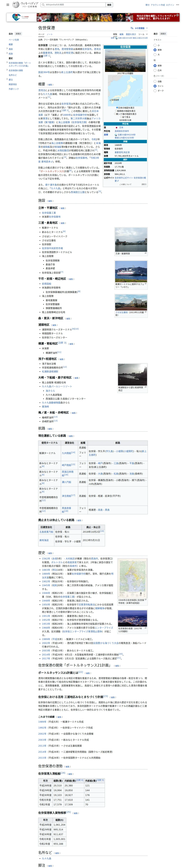
Task: Click 編集 link beside 概要 heading
Action: pos(50,85)
